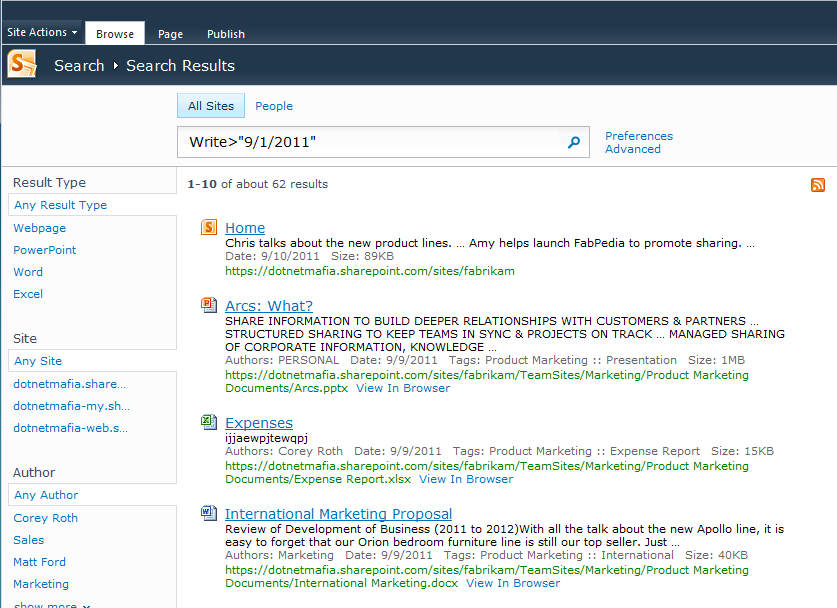View International Marketing.docx in browser
This screenshot has width=837, height=608.
[513, 583]
